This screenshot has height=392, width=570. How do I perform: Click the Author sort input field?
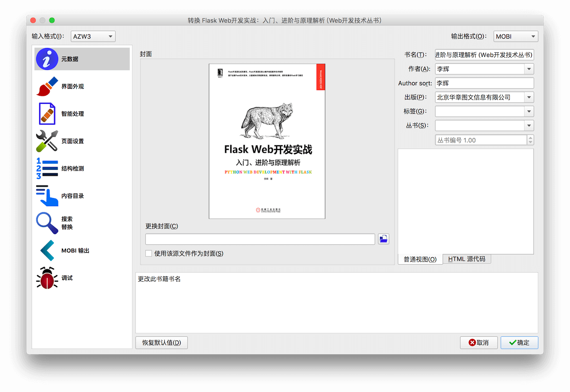point(484,83)
